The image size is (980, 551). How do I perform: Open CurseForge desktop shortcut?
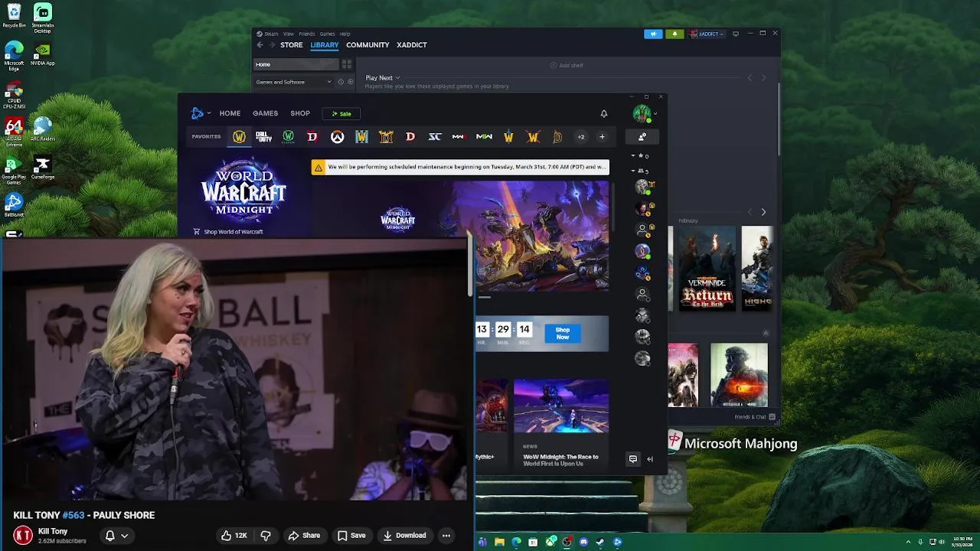[43, 168]
